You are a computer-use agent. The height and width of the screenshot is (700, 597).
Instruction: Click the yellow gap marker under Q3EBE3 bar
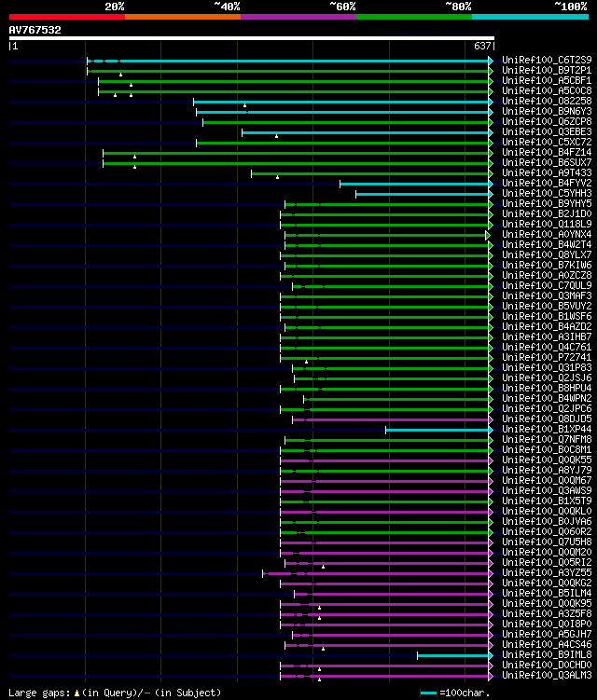click(277, 136)
